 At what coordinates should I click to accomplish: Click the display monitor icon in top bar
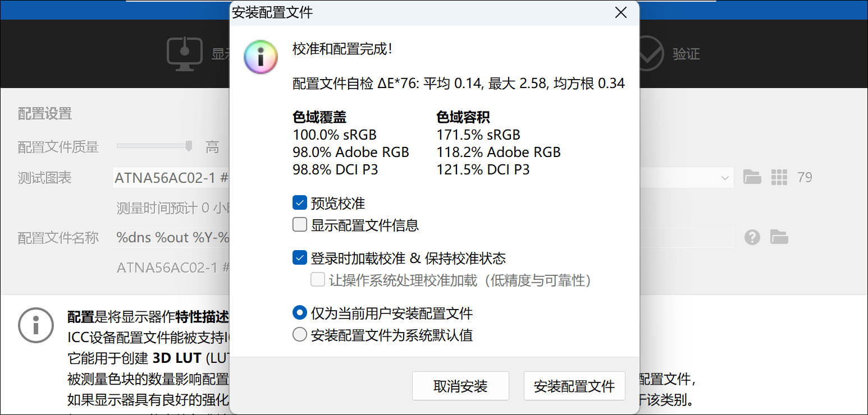(x=185, y=54)
